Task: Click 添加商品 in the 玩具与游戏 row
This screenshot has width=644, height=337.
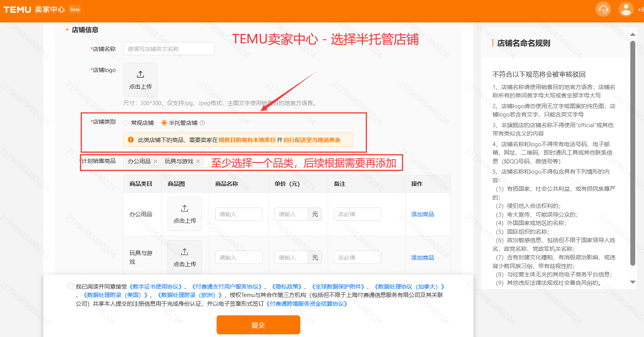Action: click(x=422, y=258)
